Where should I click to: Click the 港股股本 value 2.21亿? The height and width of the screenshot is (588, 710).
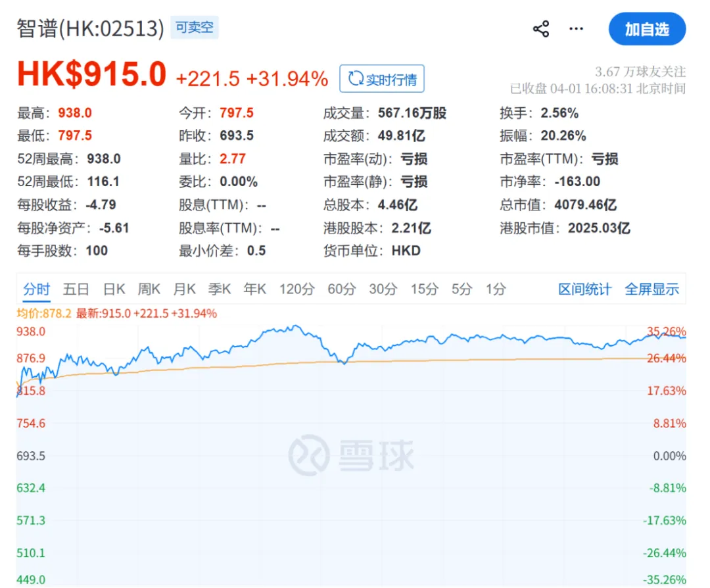point(411,228)
